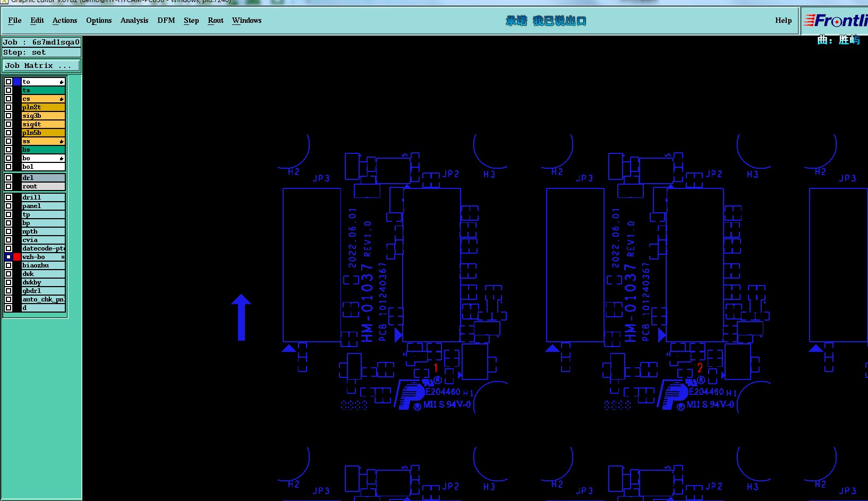This screenshot has width=868, height=501.
Task: Select the pln5b layer name
Action: tap(43, 133)
